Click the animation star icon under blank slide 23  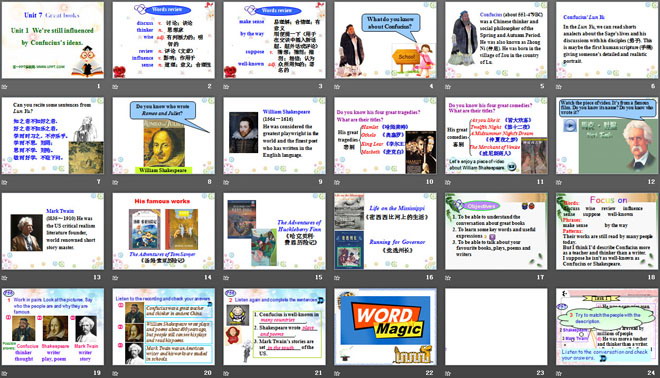point(448,373)
